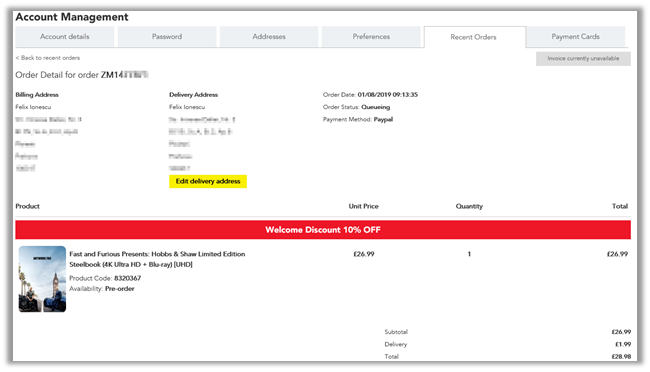
Task: Select product code 8320367
Action: [128, 278]
